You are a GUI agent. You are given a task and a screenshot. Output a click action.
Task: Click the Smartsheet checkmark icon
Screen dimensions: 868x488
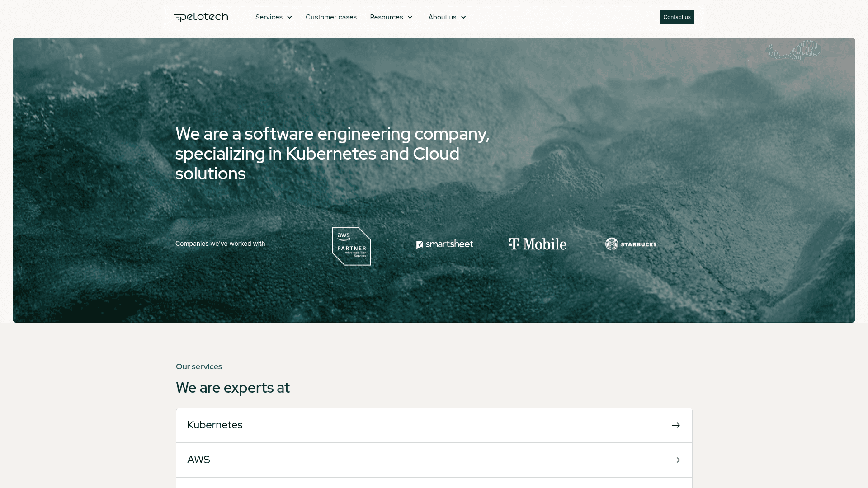pyautogui.click(x=420, y=244)
